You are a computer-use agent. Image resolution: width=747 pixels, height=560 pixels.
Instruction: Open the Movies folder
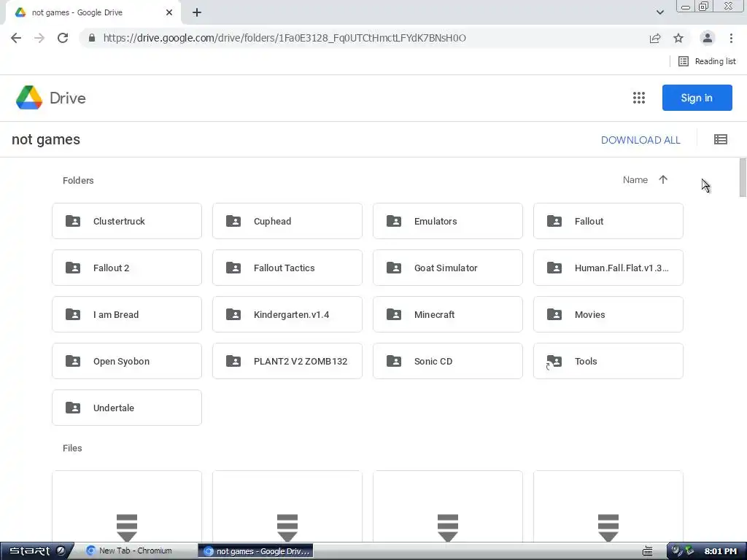[608, 314]
